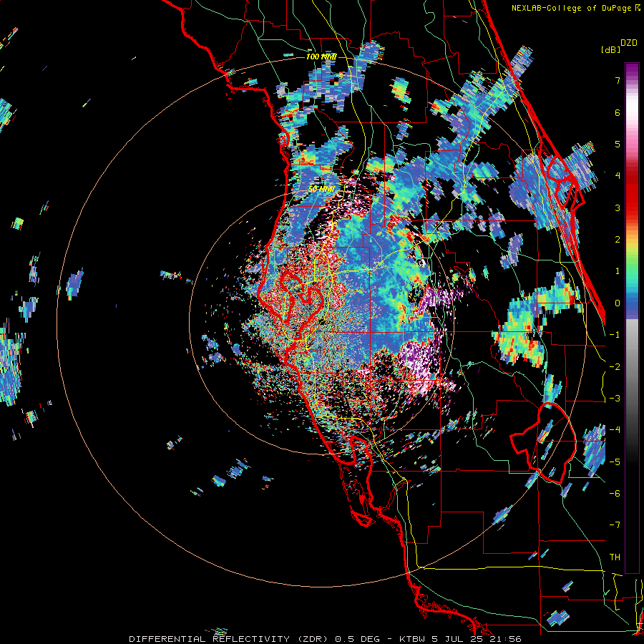Click the TH threshold label on the color scale
The height and width of the screenshot is (644, 644).
coord(615,557)
